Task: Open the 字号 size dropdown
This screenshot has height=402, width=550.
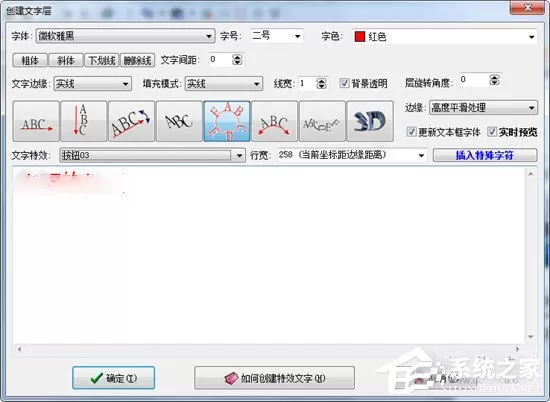Action: [x=277, y=36]
